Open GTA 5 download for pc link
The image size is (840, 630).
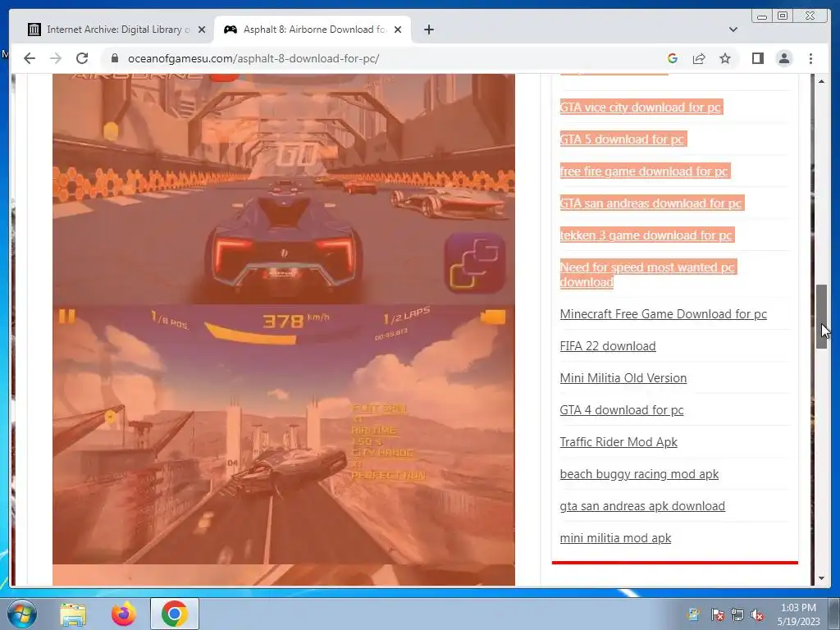point(622,139)
